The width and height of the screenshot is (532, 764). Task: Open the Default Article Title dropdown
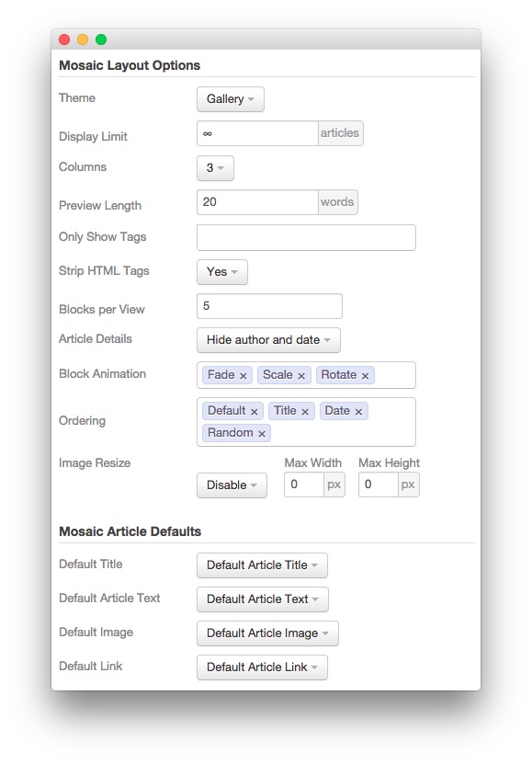pyautogui.click(x=263, y=565)
